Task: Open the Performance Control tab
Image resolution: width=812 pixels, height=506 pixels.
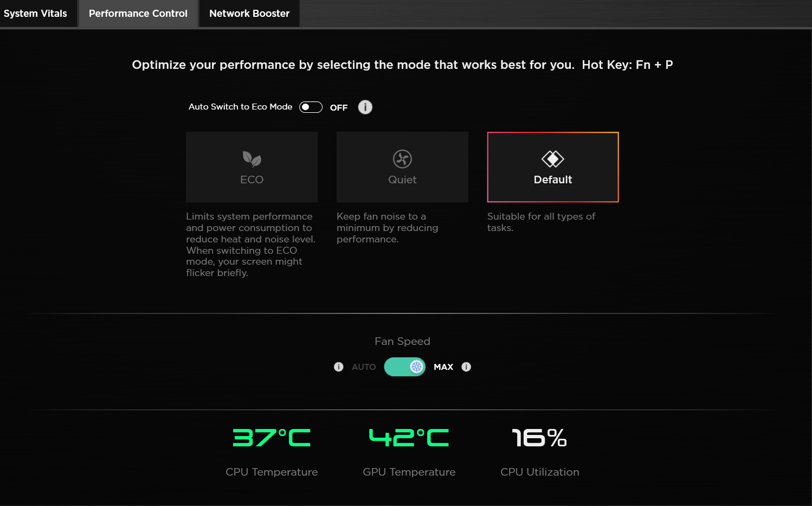Action: coord(138,14)
